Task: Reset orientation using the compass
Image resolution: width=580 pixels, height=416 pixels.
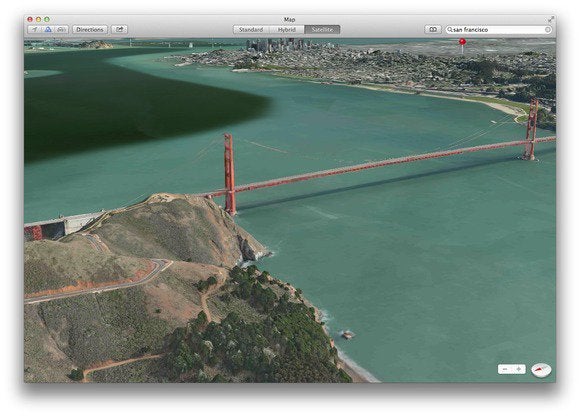Action: (x=541, y=369)
